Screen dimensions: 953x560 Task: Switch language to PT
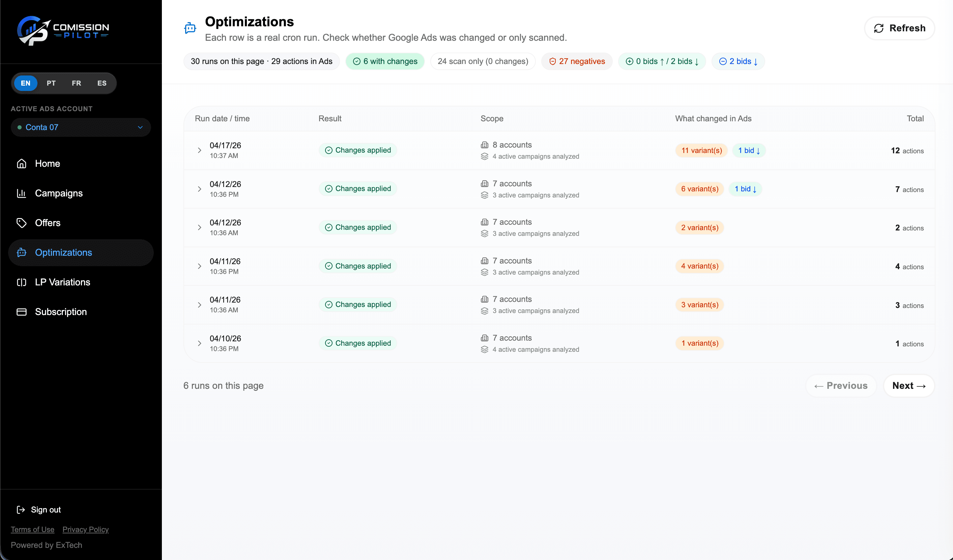point(51,83)
